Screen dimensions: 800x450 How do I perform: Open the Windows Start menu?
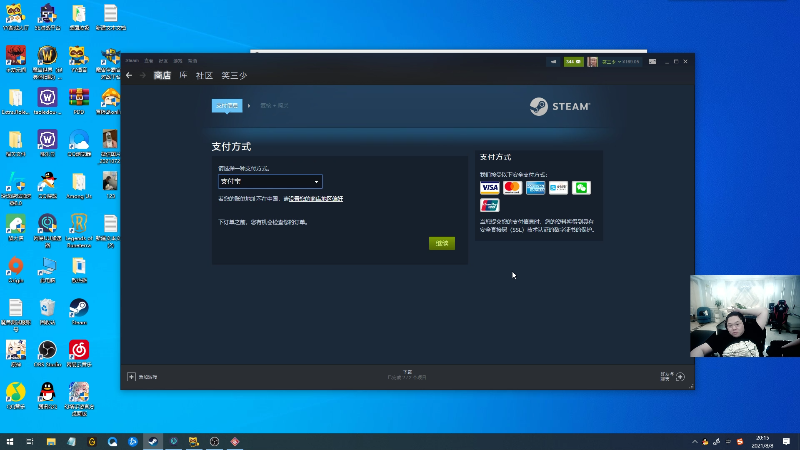coord(10,441)
